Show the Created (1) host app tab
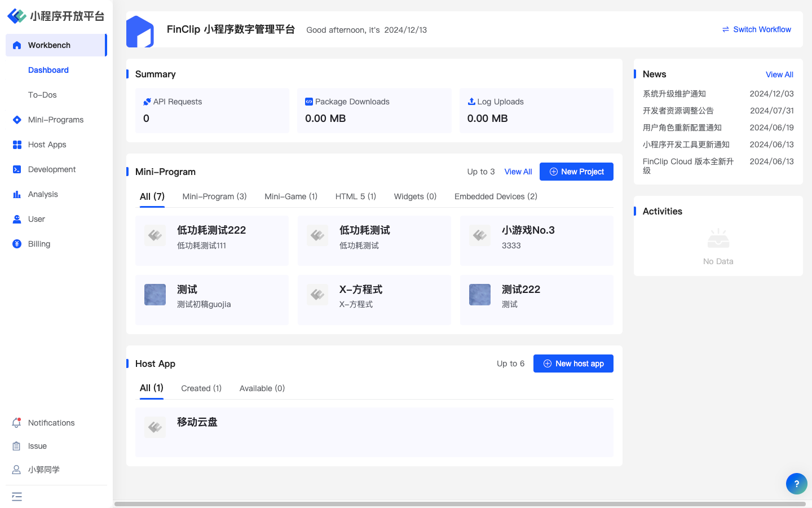Viewport: 812px width, 508px height. point(201,388)
